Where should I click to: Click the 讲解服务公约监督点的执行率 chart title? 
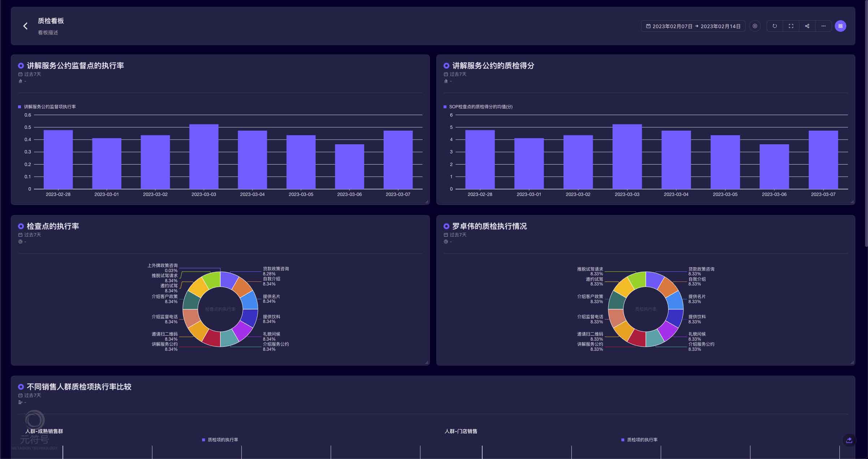[x=75, y=66]
